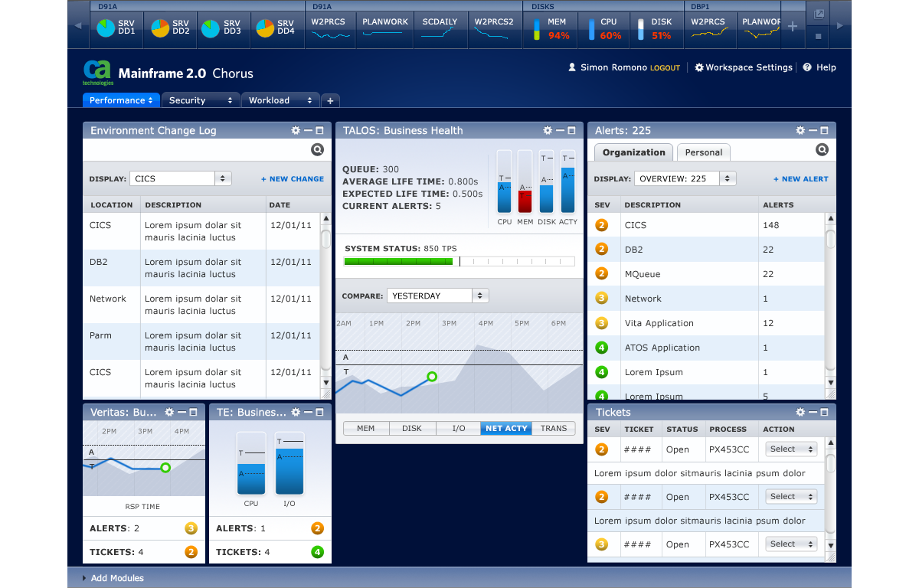Click the Environment Change Log scrollbar thumb
Screen dimensions: 919x588
[325, 239]
